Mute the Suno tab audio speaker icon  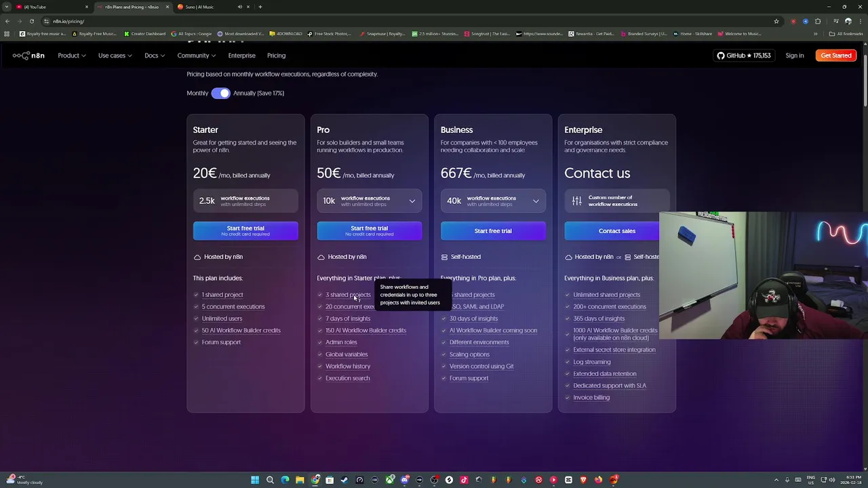[x=239, y=7]
